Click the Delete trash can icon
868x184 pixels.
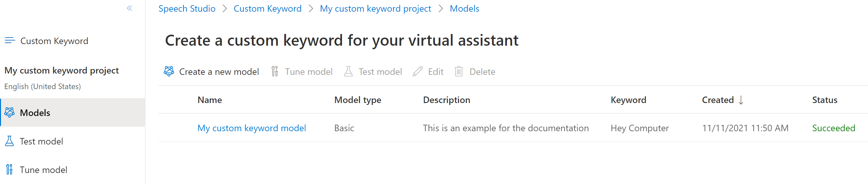pyautogui.click(x=459, y=72)
